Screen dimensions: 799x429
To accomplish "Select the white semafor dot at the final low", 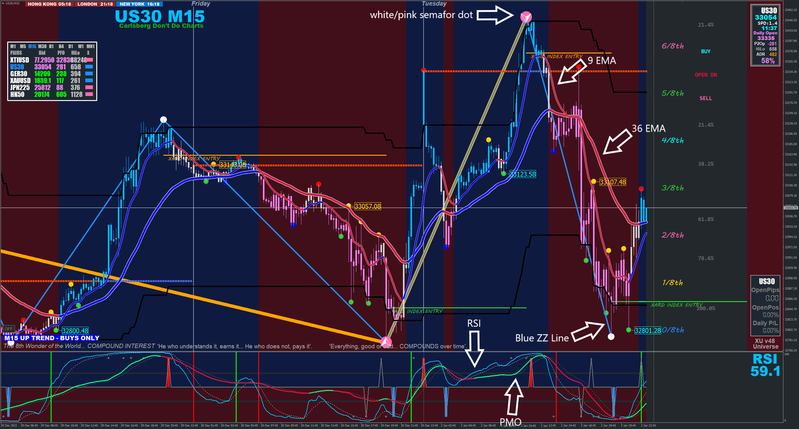I will pos(611,336).
